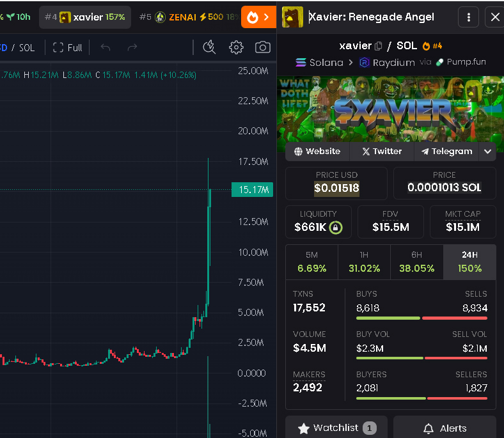Click the SOL label in chart toolbar
This screenshot has height=438, width=504.
pos(27,48)
